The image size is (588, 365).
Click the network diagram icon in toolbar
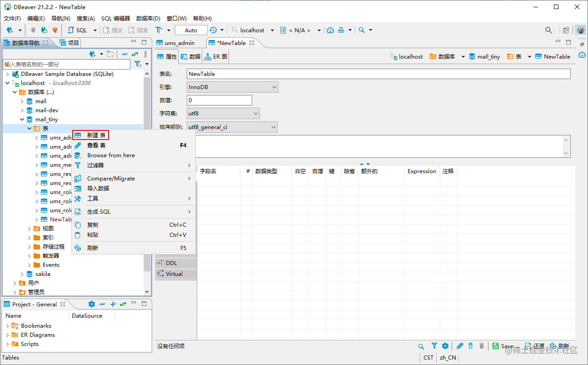(341, 30)
